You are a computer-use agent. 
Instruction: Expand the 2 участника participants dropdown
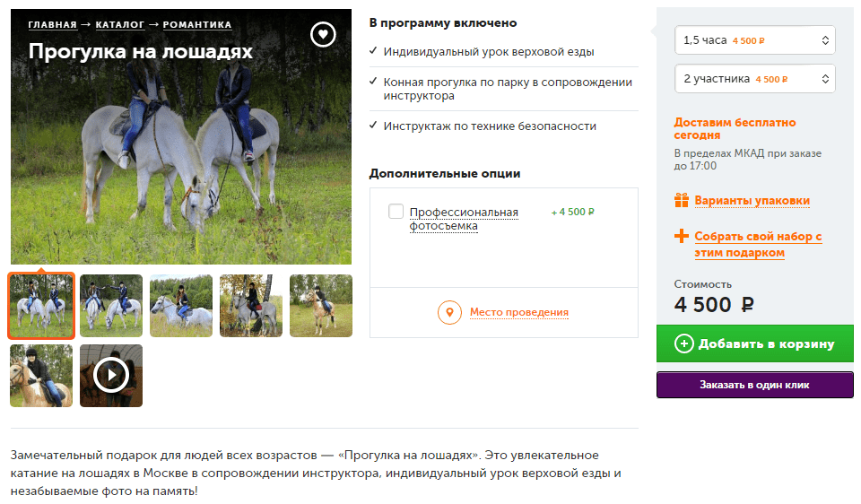(x=755, y=79)
